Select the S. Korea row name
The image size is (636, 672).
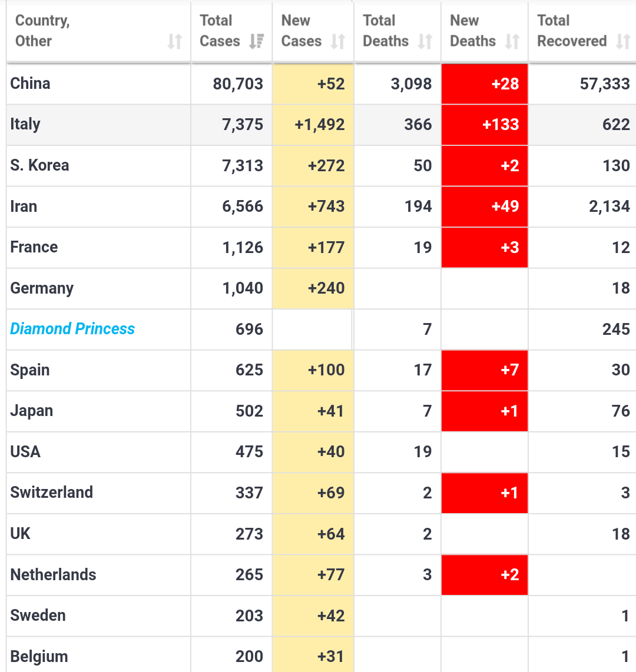[39, 165]
